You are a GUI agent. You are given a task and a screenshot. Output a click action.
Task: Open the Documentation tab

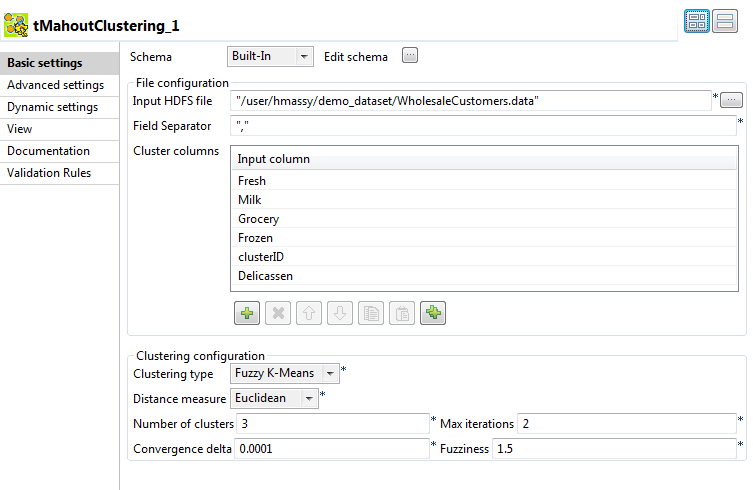click(60, 151)
